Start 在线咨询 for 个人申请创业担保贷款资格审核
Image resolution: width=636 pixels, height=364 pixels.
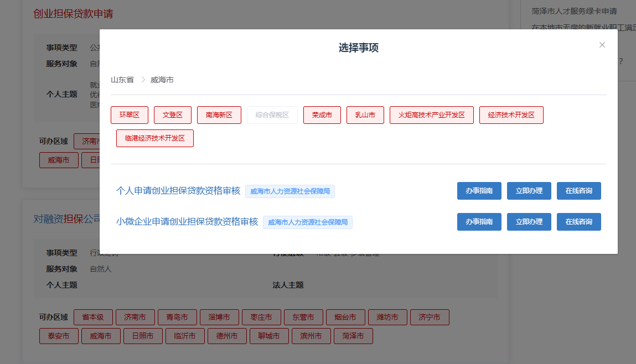tap(578, 190)
